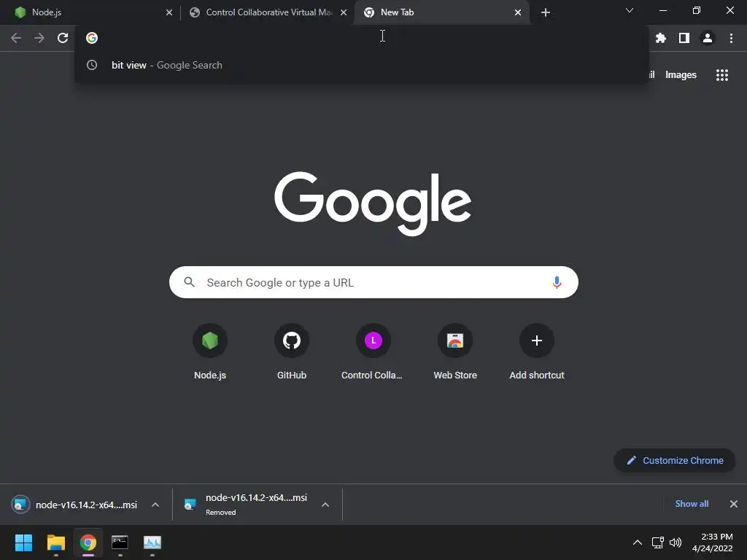Select the New Tab tab

441,12
